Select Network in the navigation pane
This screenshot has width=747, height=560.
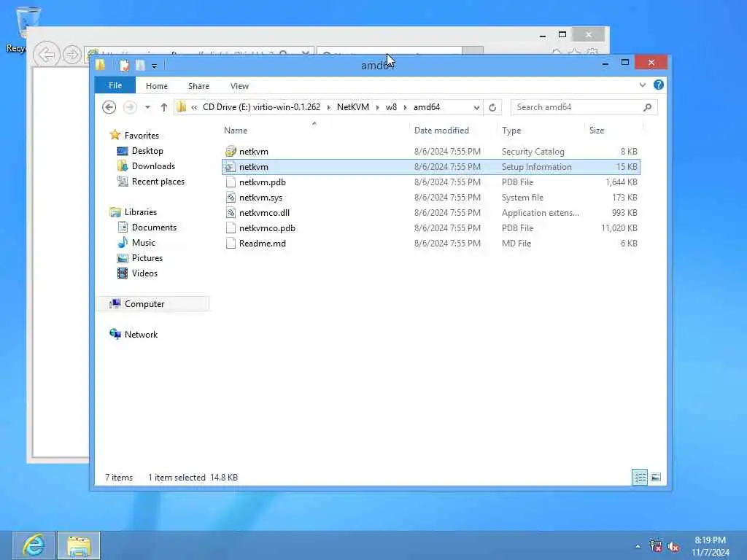point(141,334)
